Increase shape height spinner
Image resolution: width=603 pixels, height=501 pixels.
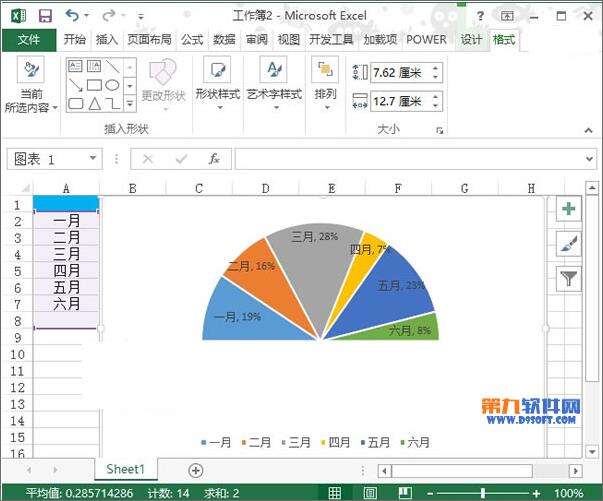(436, 68)
